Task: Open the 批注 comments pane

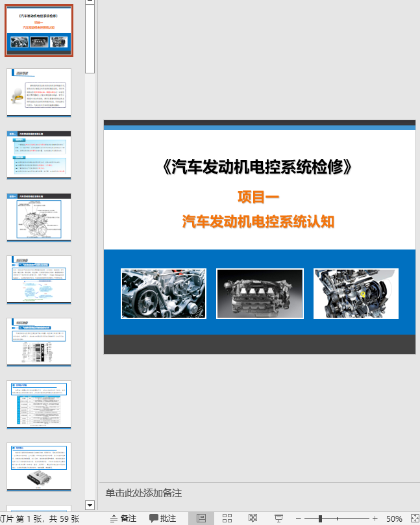Action: 163,519
